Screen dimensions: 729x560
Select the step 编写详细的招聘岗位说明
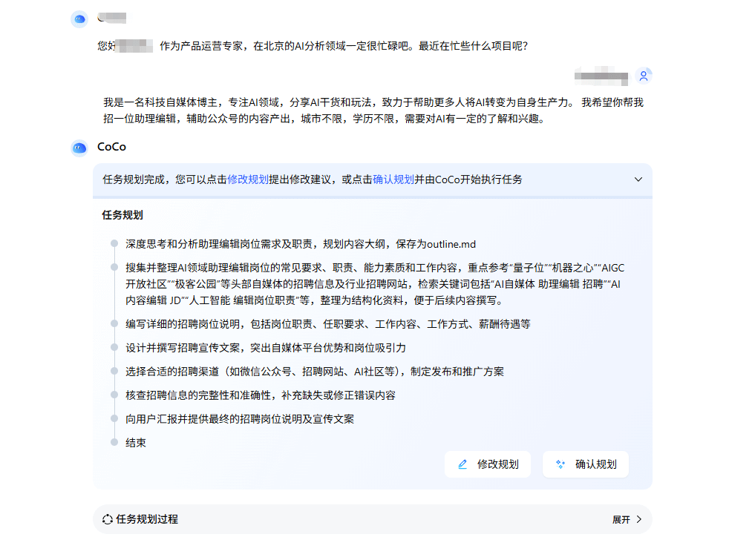coord(328,324)
